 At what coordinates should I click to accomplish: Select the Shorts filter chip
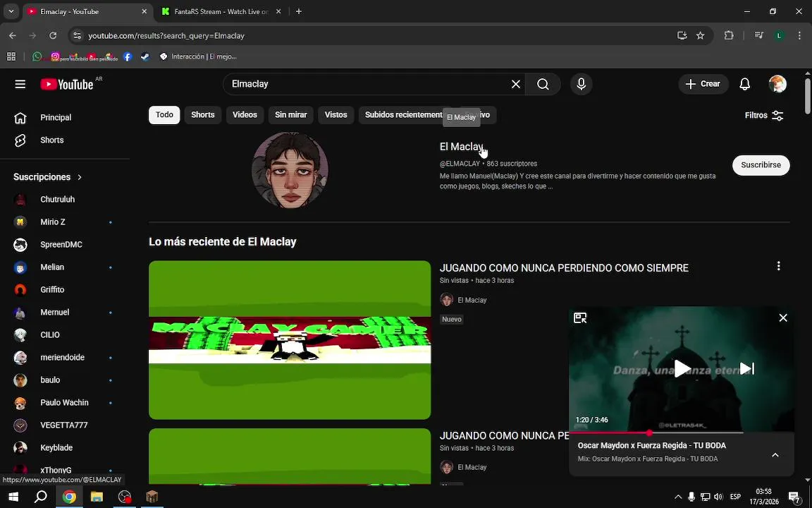point(202,115)
